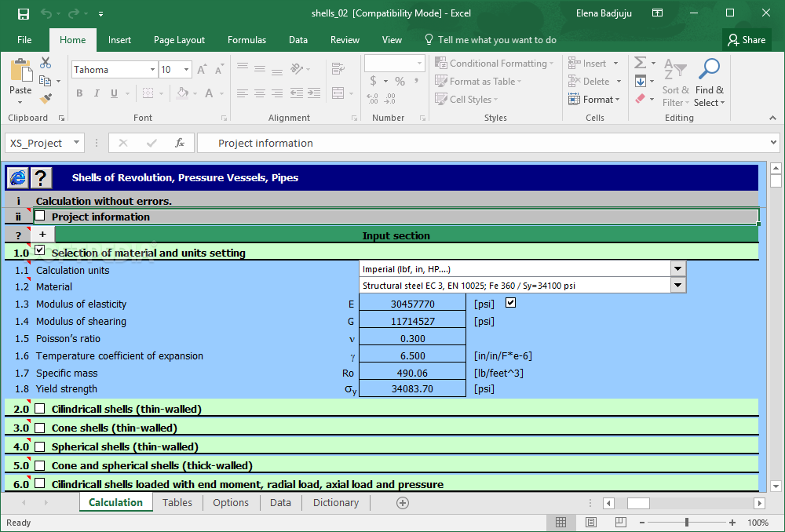Open Find & Select magnifier
The image size is (785, 532).
click(709, 82)
